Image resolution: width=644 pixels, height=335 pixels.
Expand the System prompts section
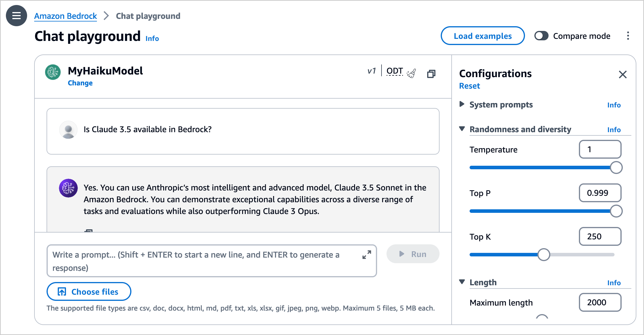point(462,104)
